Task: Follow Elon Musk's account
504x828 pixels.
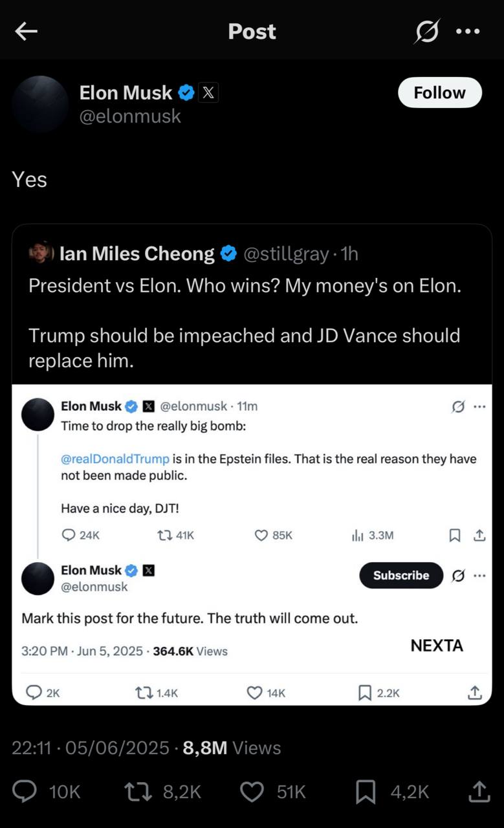Action: tap(439, 93)
